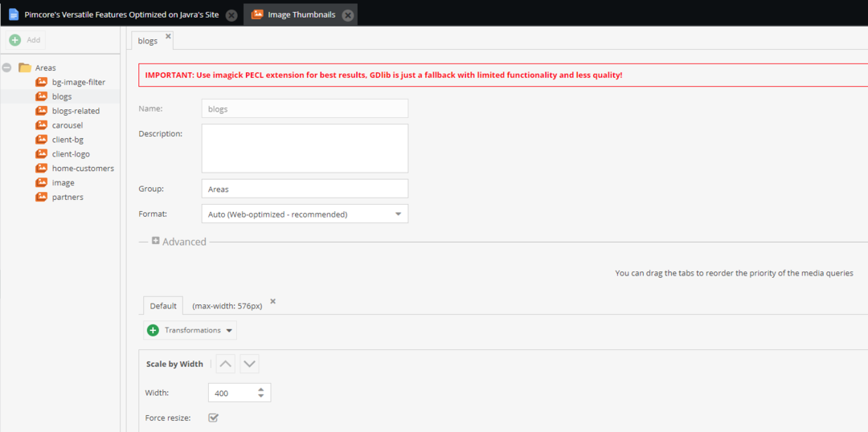Image resolution: width=868 pixels, height=432 pixels.
Task: Decrease the Width value with down arrow
Action: (x=260, y=396)
